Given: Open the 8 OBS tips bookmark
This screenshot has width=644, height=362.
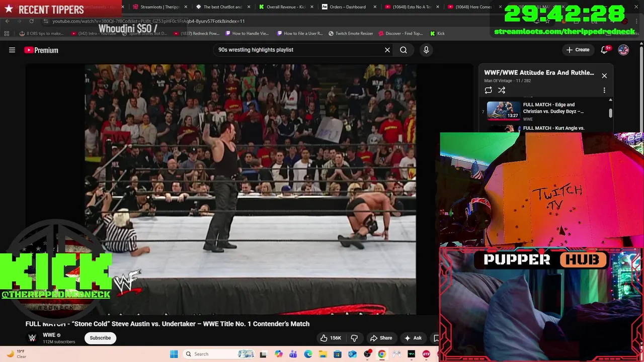Looking at the screenshot, I should click(x=41, y=34).
